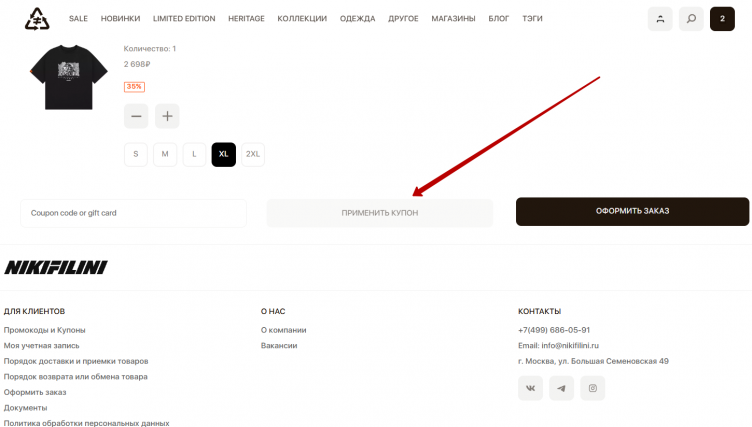Open the Instagram social icon

coord(592,388)
